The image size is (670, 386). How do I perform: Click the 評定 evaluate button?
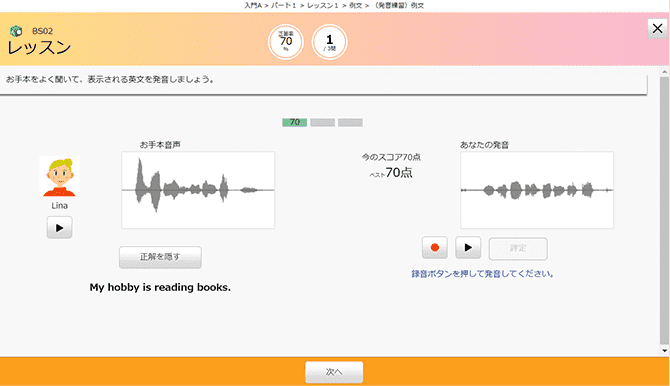pos(518,248)
